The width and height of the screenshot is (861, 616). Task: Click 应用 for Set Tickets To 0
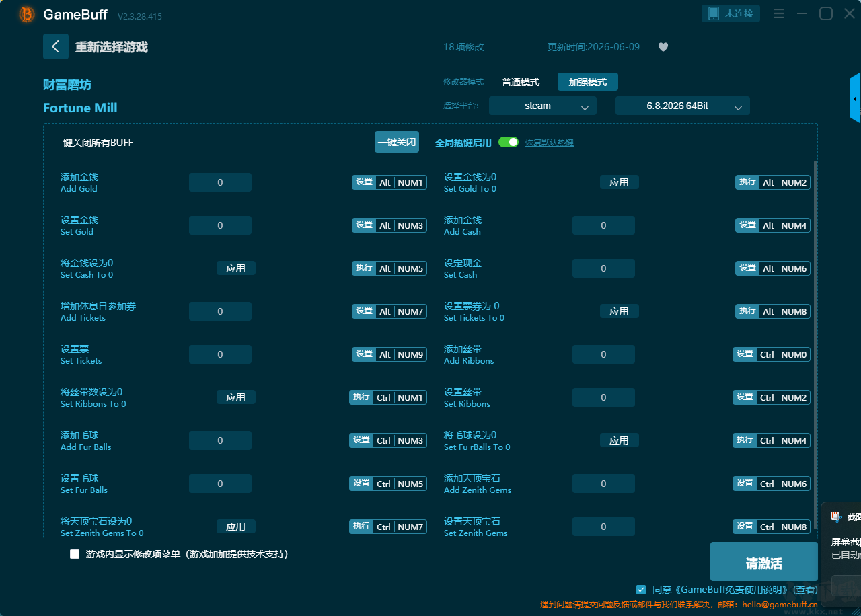pyautogui.click(x=620, y=311)
